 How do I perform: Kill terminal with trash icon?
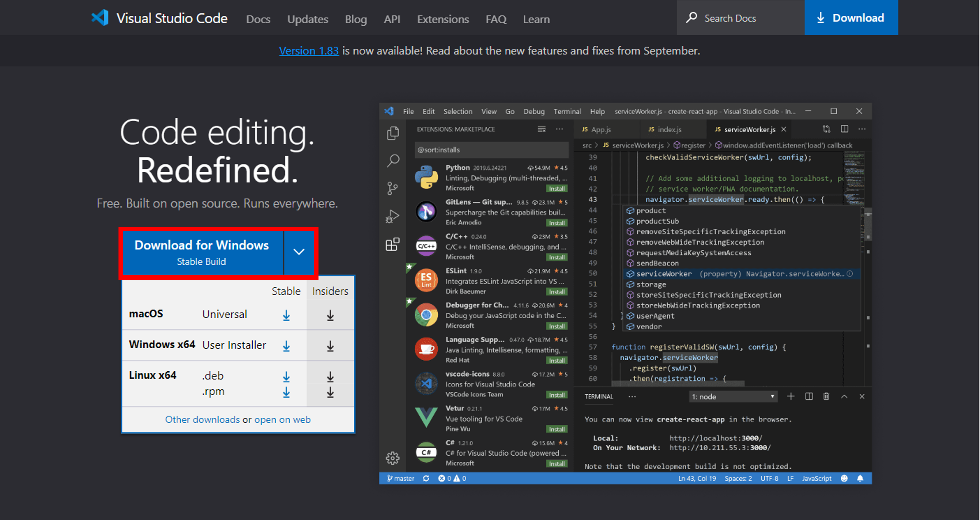[826, 396]
